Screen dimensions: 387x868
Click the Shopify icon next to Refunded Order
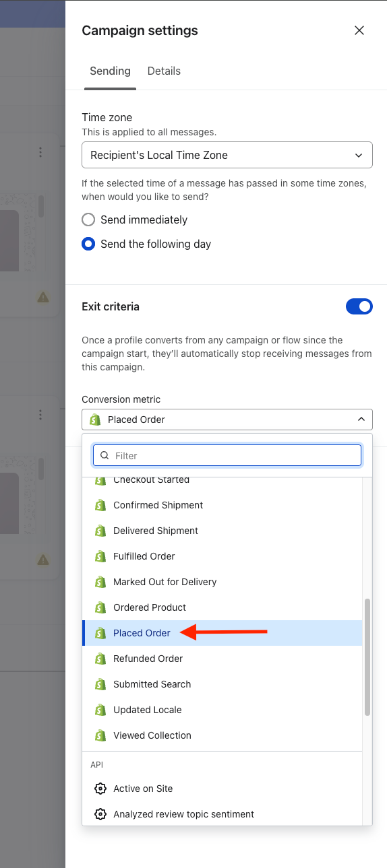click(x=100, y=659)
